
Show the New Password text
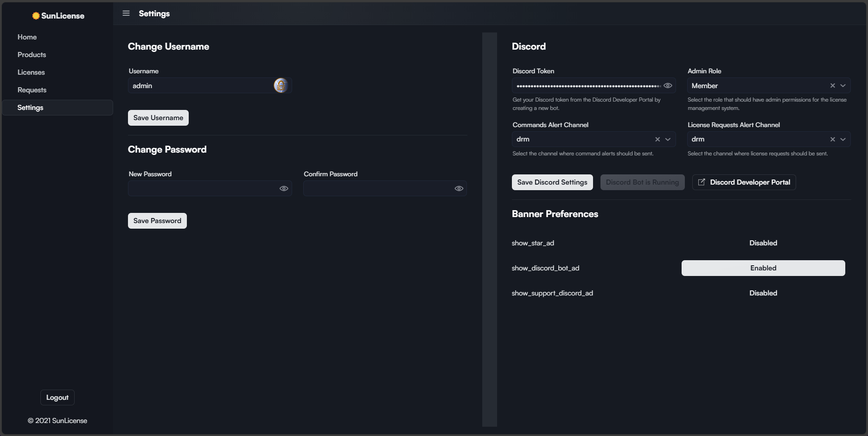click(284, 188)
